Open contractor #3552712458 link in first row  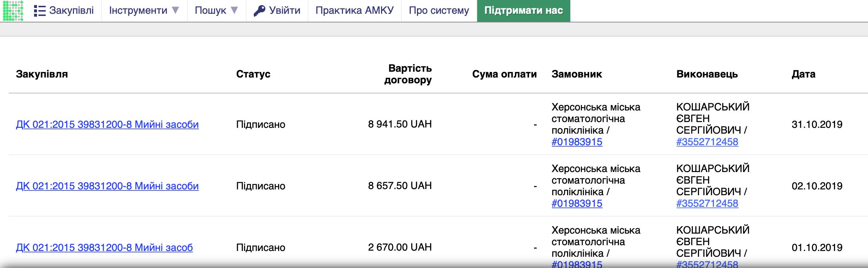707,142
